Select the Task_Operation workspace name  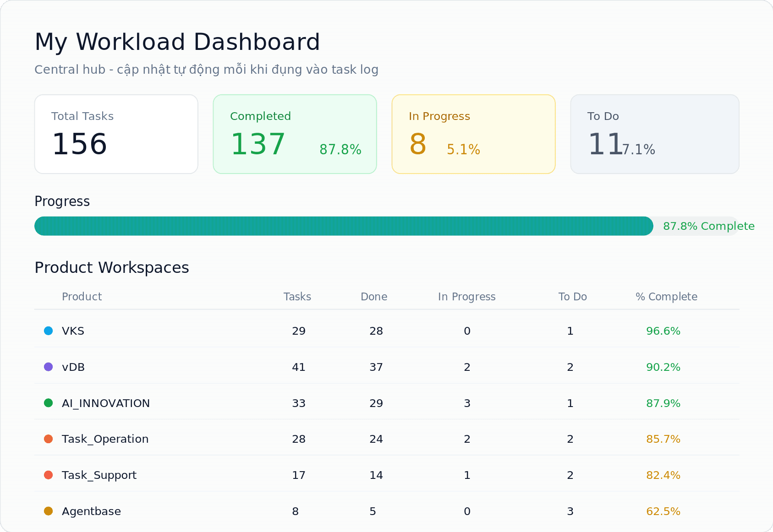point(105,439)
